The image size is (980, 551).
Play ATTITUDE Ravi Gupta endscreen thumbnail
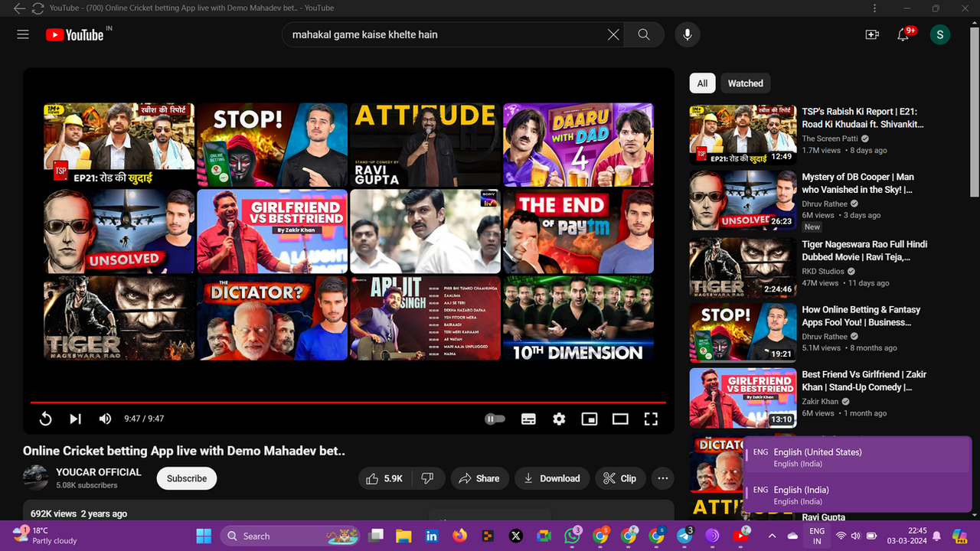(425, 145)
